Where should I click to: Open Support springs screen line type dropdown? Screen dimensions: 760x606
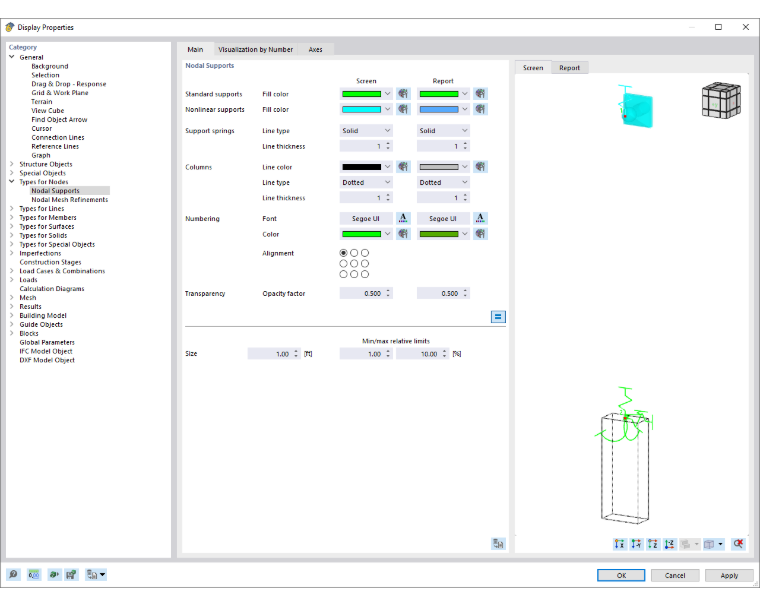(366, 130)
